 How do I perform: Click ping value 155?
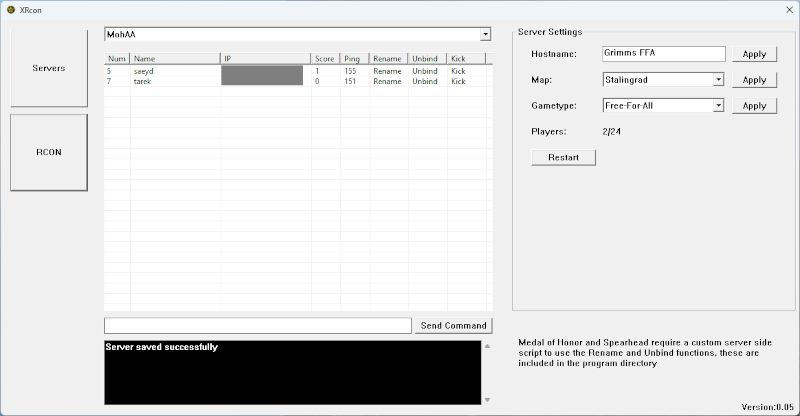(350, 71)
